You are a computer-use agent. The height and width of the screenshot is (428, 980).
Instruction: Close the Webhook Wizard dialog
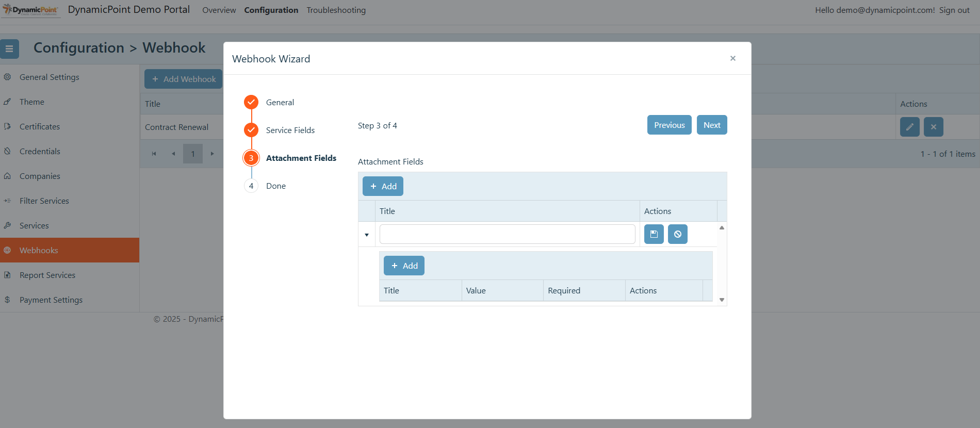733,58
